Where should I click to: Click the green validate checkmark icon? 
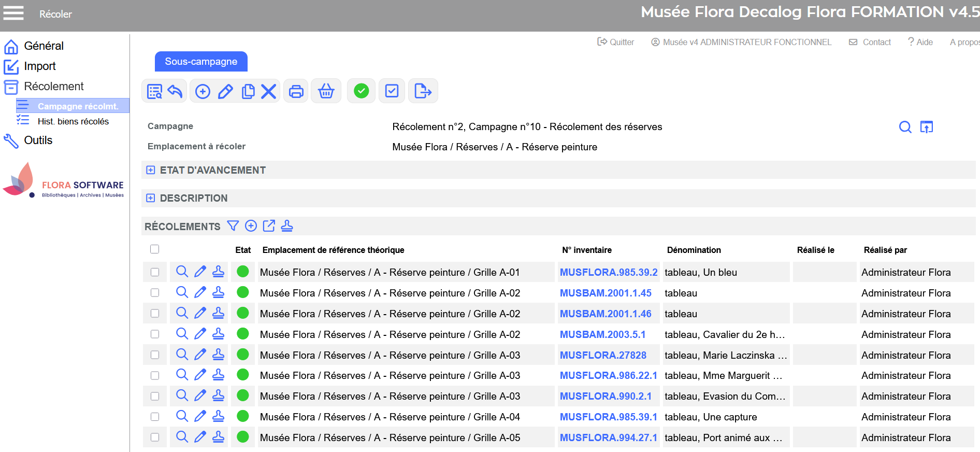click(361, 91)
